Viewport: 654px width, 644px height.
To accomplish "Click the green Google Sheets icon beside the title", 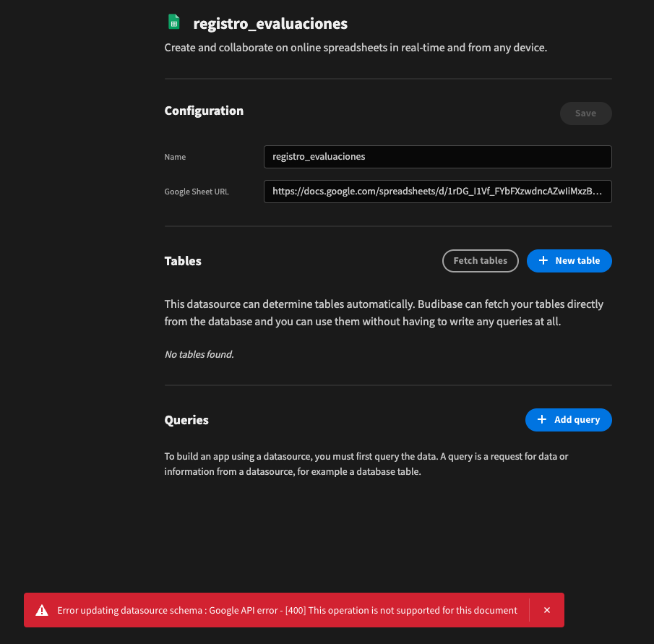I will pos(173,22).
